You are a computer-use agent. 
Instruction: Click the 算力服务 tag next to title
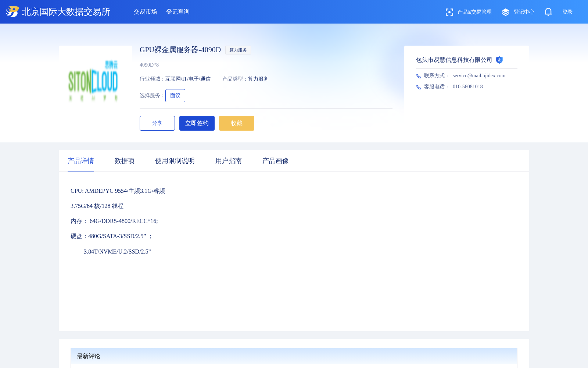[x=238, y=50]
